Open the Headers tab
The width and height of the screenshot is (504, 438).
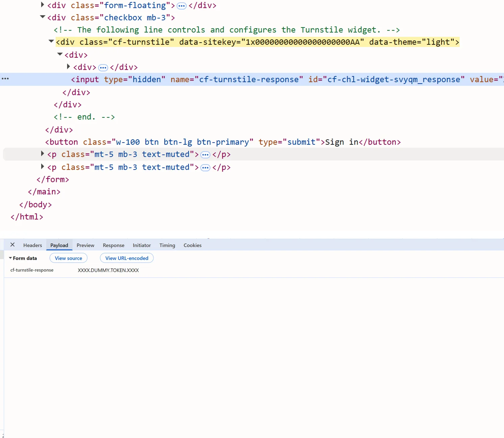pyautogui.click(x=33, y=245)
